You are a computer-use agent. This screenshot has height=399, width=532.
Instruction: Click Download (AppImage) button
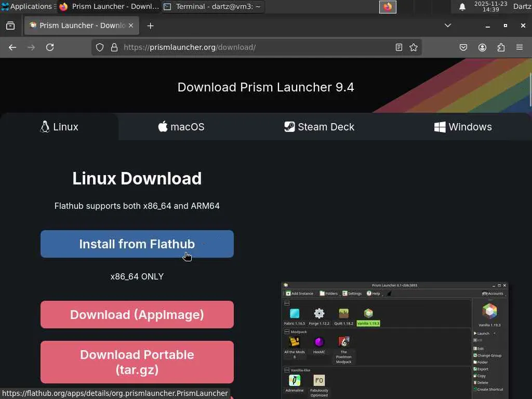137,314
